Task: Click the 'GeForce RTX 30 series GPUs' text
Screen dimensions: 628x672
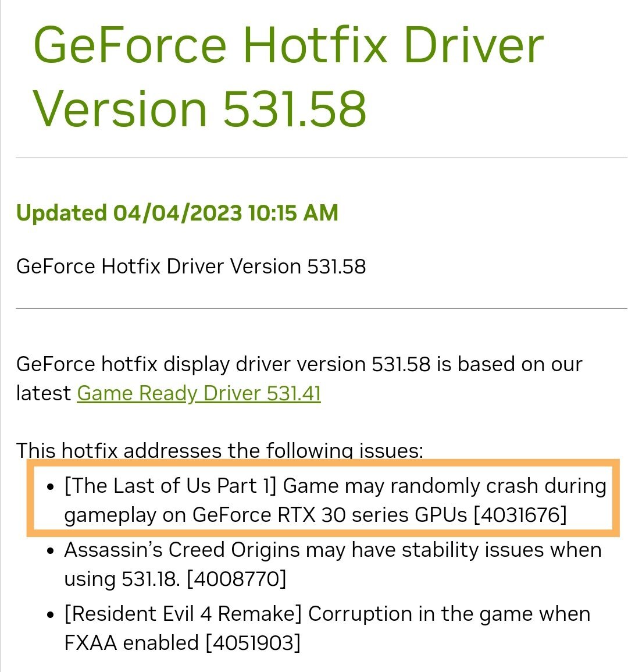Action: click(330, 515)
